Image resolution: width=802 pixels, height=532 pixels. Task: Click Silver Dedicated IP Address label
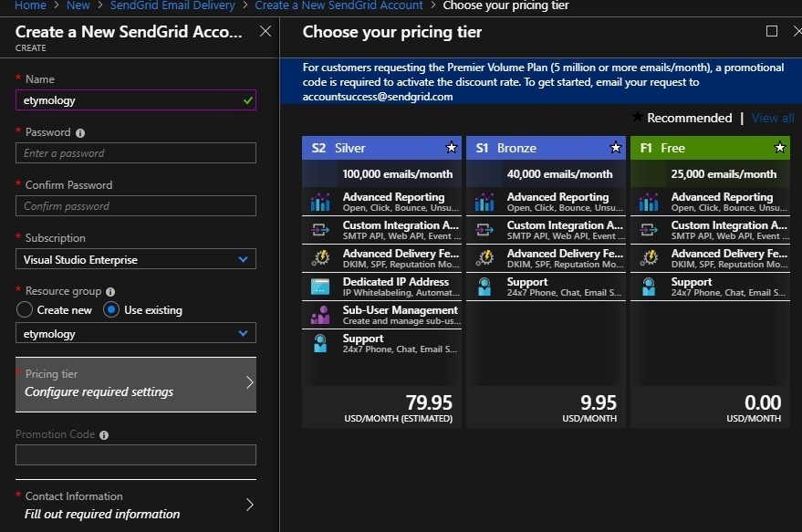(x=395, y=282)
